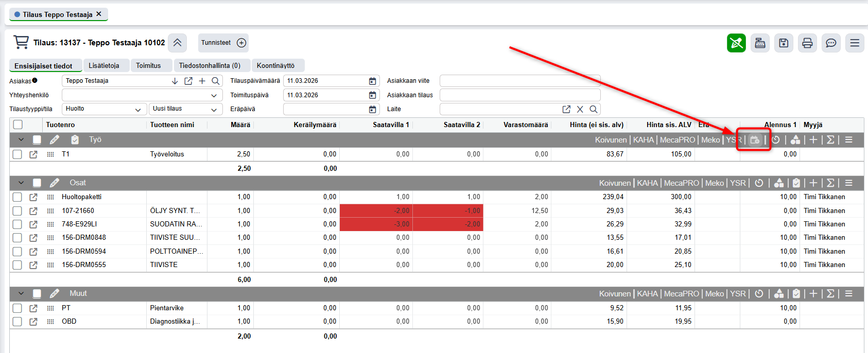Close the Tilaus Teppo Testaaja tab
The height and width of the screenshot is (353, 868).
point(99,14)
